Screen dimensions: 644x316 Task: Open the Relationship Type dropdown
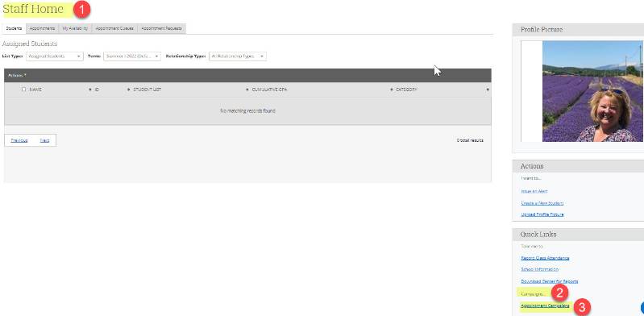(238, 56)
